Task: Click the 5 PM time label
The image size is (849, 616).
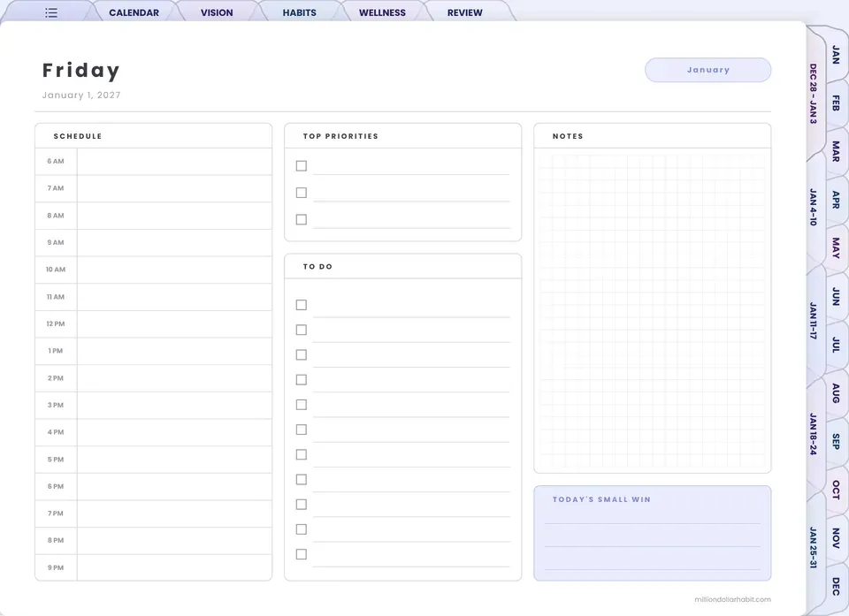Action: pos(55,459)
